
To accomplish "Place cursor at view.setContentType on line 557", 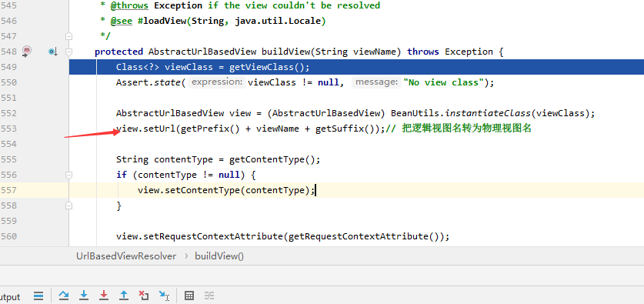I will [x=189, y=190].
